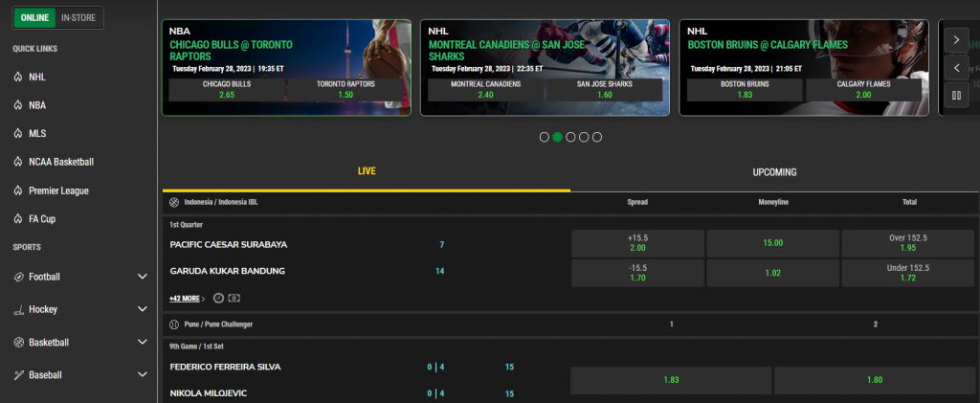Select Pacific Caesar Surabaya +15.5 spread
This screenshot has height=403, width=980.
coord(637,244)
